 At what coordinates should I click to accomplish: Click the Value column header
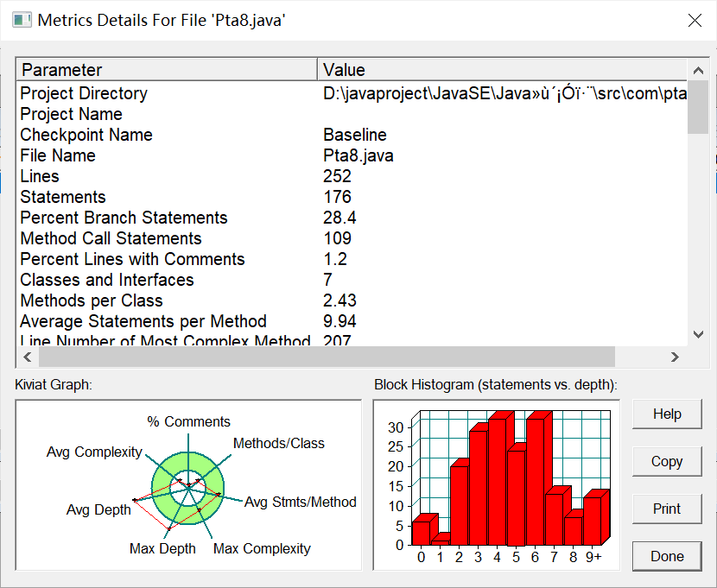(502, 70)
